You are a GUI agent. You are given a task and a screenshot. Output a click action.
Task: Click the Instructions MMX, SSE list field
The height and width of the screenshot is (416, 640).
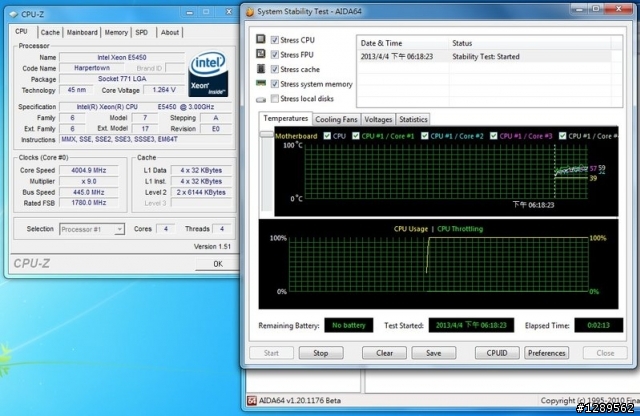pos(146,140)
